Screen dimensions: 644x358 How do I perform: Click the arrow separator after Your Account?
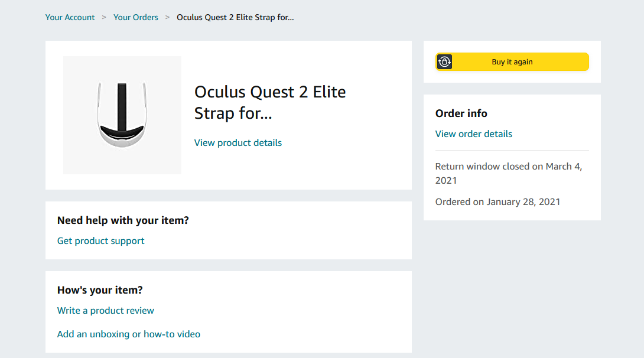[104, 17]
